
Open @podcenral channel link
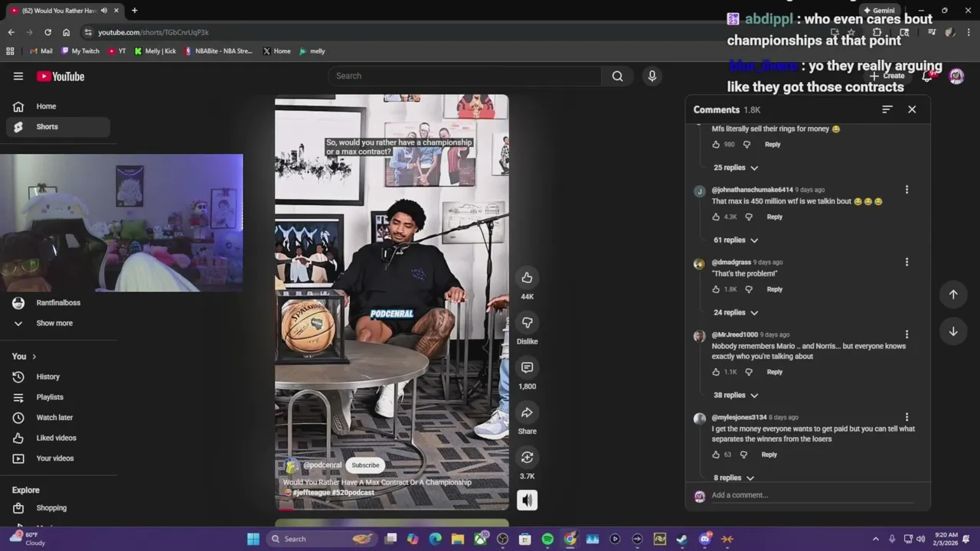(322, 465)
